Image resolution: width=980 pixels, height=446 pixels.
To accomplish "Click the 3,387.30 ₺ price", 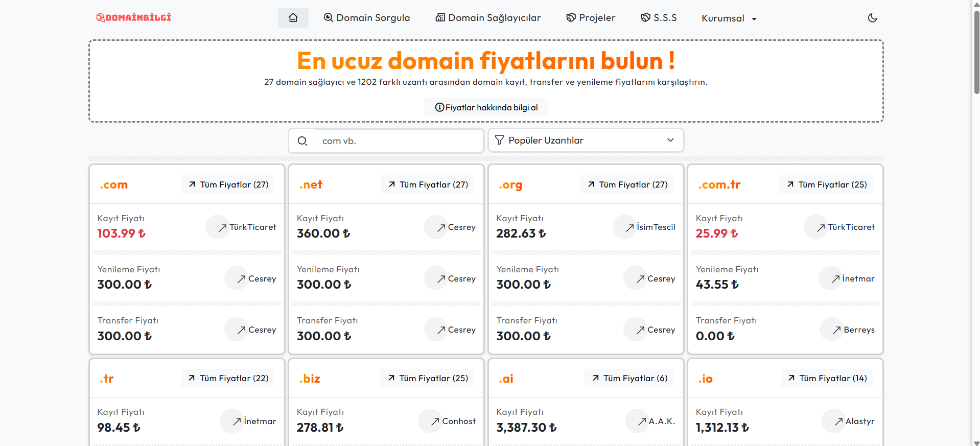I will [x=526, y=428].
